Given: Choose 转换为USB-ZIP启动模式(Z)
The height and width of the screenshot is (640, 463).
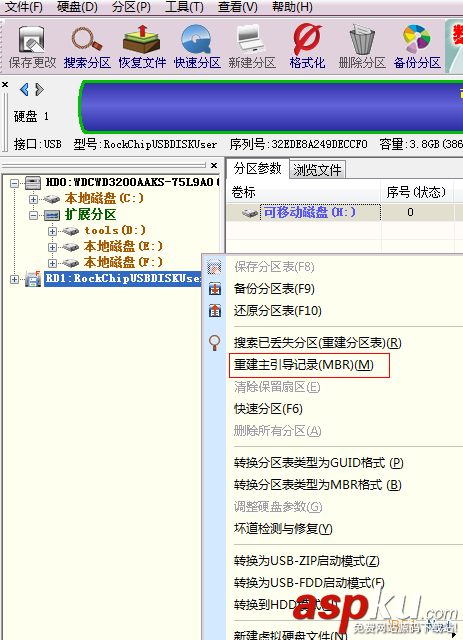Looking at the screenshot, I should (307, 561).
